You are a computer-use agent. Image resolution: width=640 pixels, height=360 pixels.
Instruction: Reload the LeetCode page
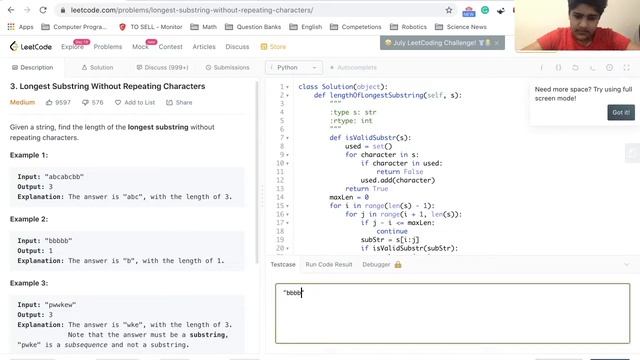coord(43,10)
